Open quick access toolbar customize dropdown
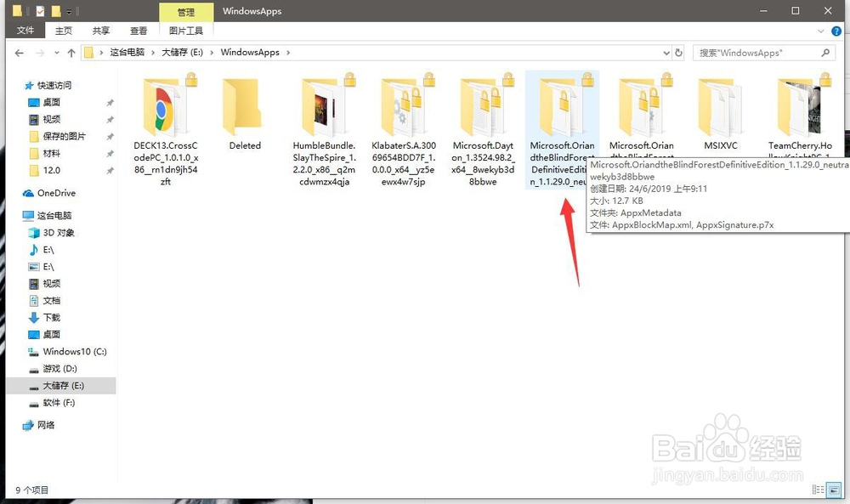Screen dimensions: 850x504 click(x=70, y=11)
